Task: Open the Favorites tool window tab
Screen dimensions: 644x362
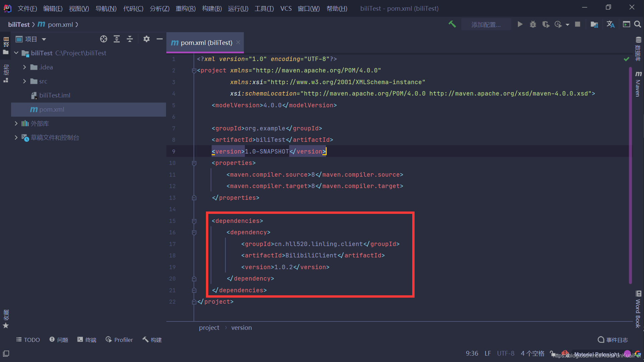Action: point(6,319)
